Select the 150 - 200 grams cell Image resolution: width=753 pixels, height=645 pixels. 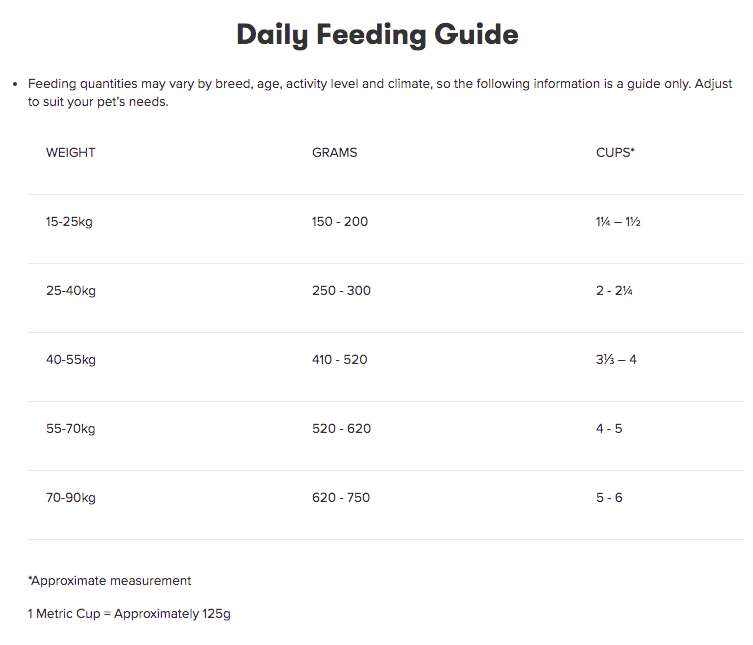point(340,222)
